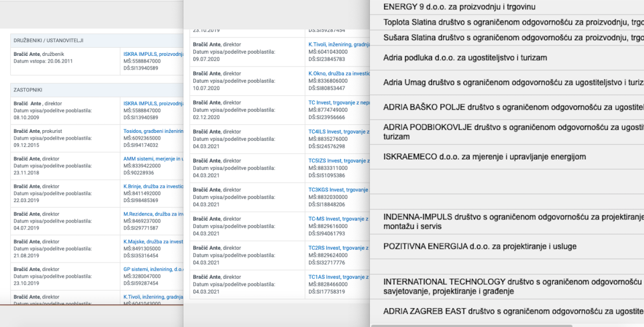Open K.Tivoli link in the left panel

tap(153, 297)
